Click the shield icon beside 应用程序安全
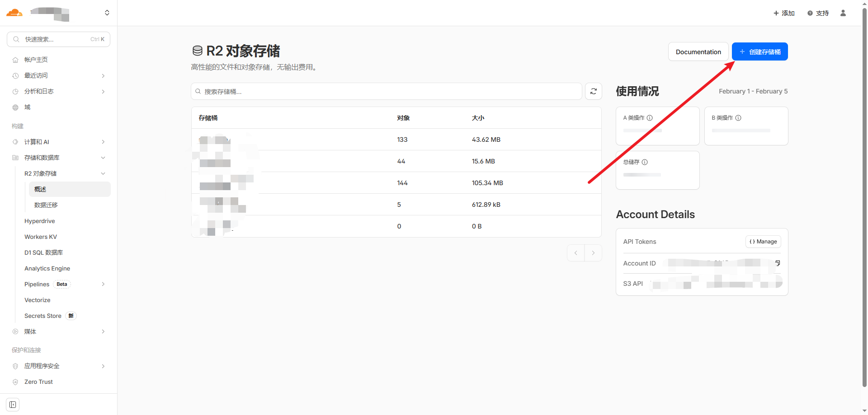 [15, 366]
